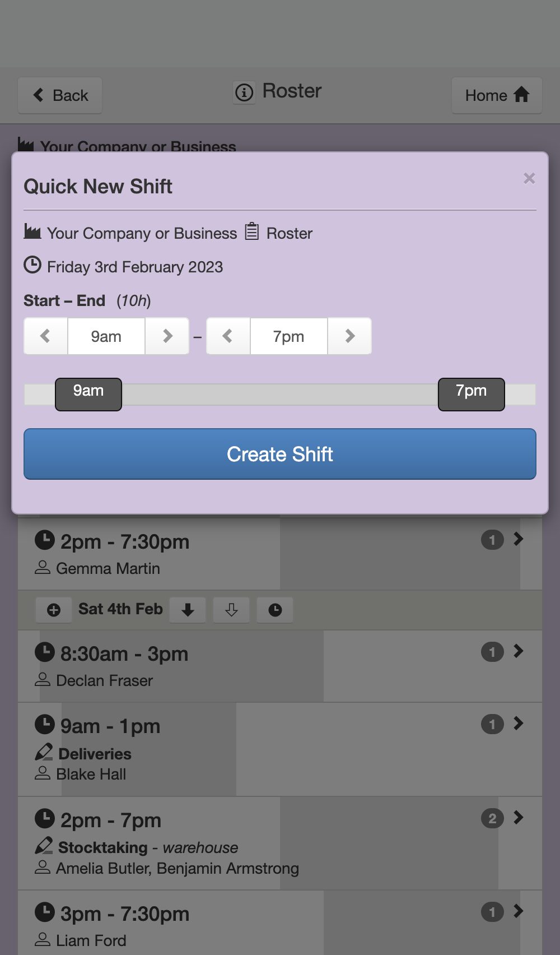
Task: Go Back using the header button
Action: (60, 95)
